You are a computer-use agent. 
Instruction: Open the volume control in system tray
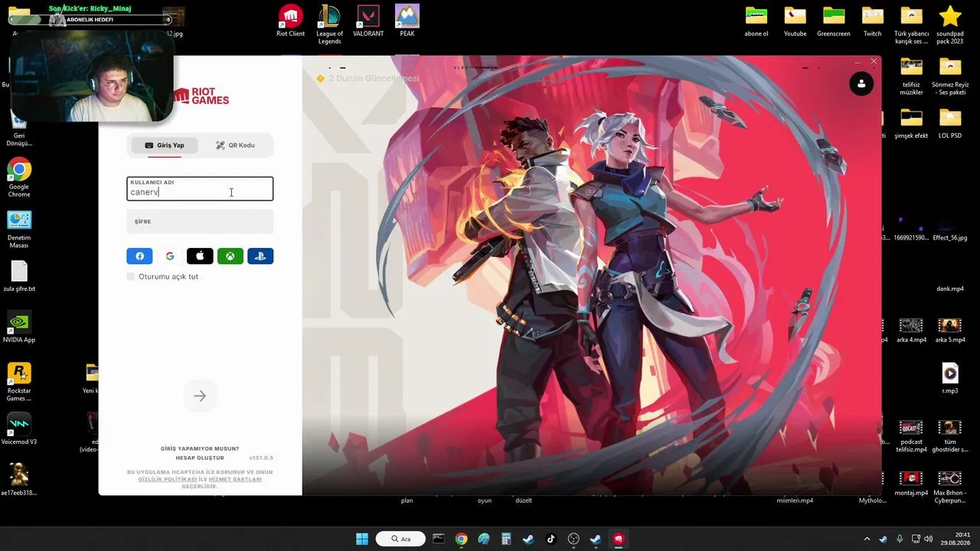(928, 539)
